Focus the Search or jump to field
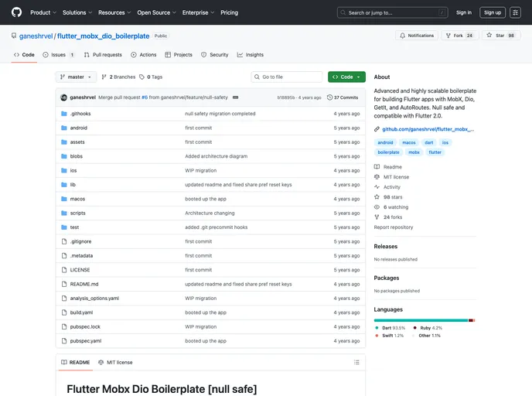Viewport: 532px width, 396px height. [393, 12]
